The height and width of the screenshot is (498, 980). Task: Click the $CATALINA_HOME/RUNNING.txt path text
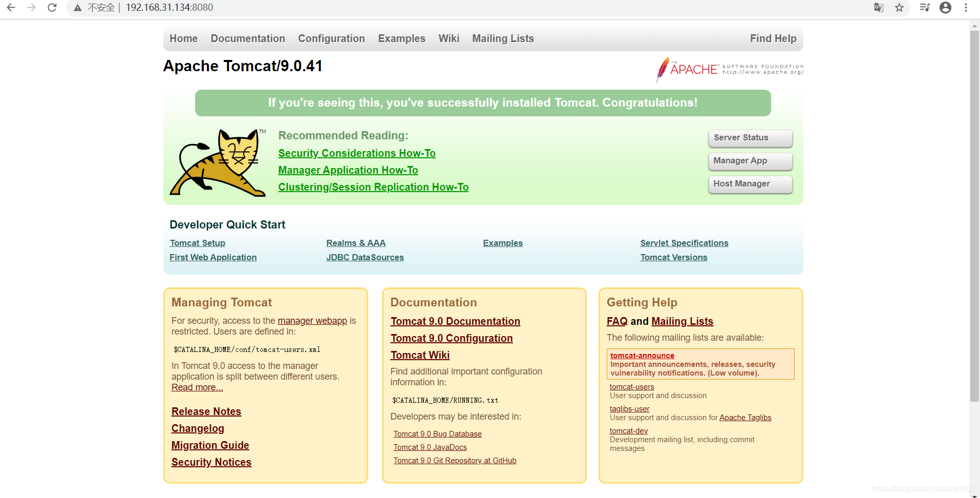click(x=445, y=400)
